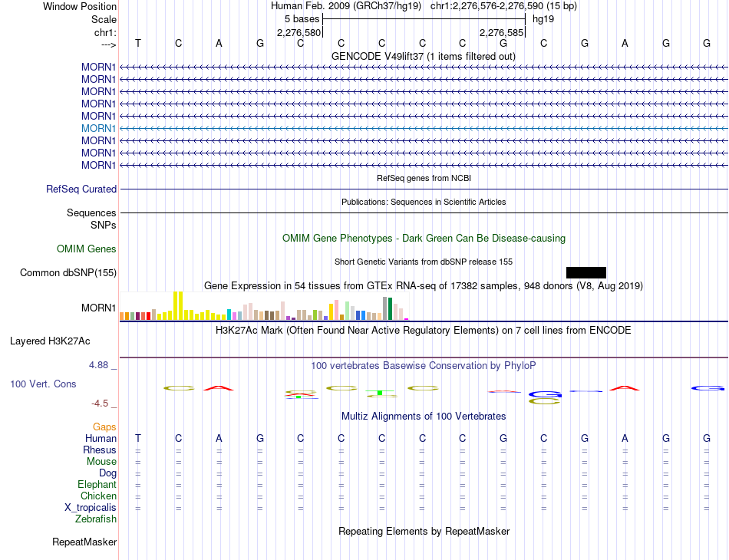Select the RepeatMasker track label
This screenshot has height=560, width=729.
click(84, 542)
